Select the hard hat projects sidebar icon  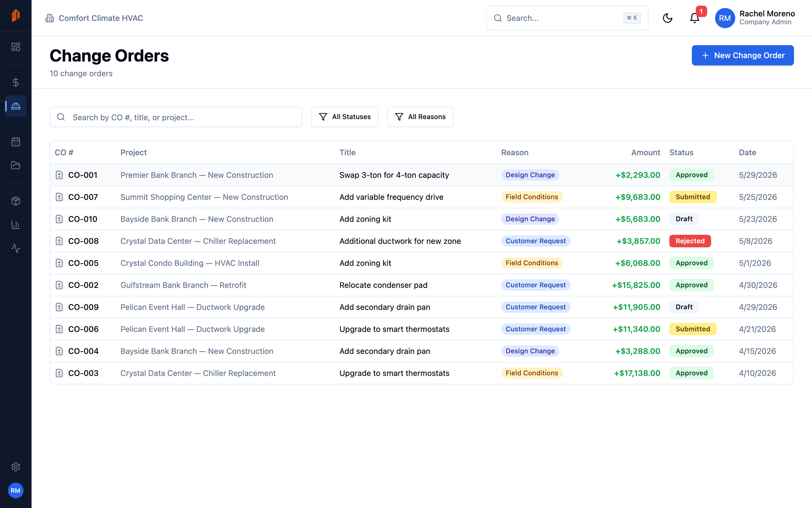(16, 106)
